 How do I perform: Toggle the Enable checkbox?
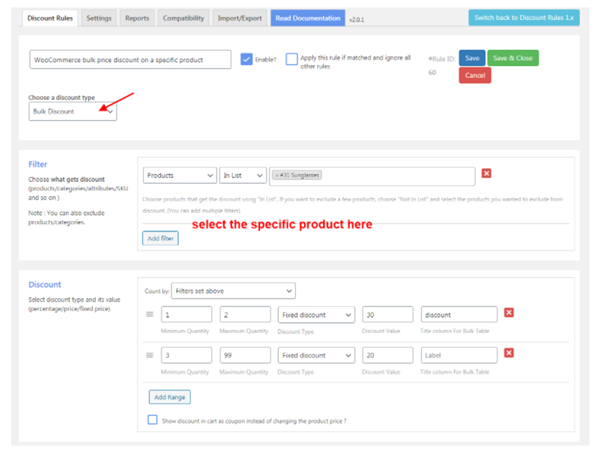(x=246, y=60)
